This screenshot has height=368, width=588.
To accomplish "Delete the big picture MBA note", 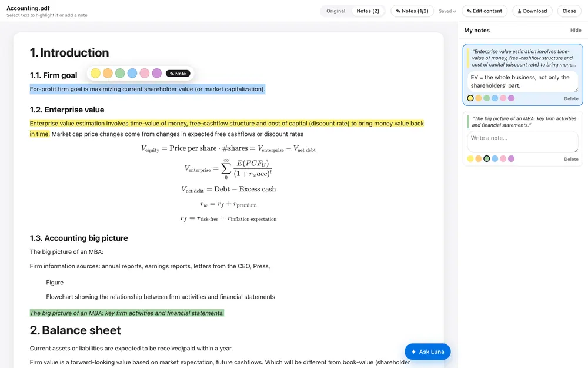I will point(571,159).
